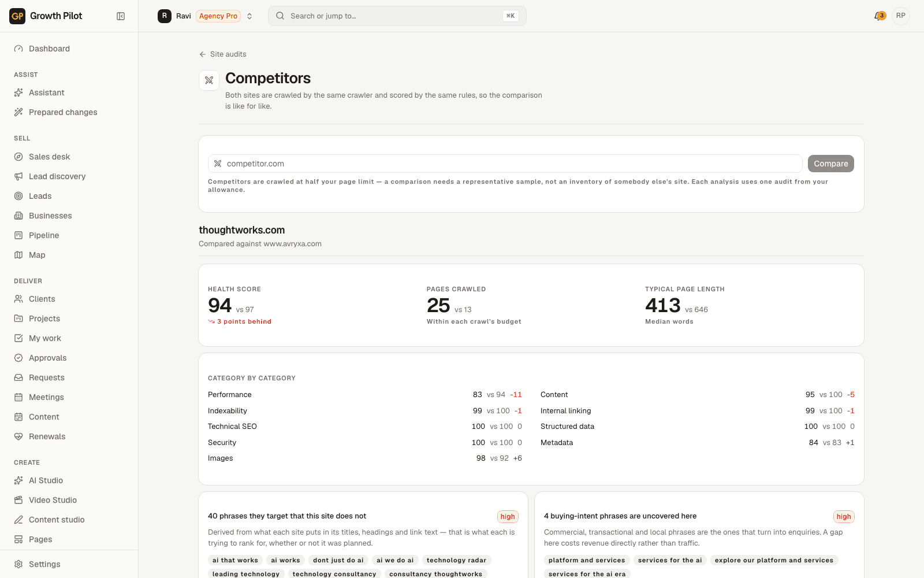924x578 pixels.
Task: Open Projects in sidebar
Action: pos(69,318)
